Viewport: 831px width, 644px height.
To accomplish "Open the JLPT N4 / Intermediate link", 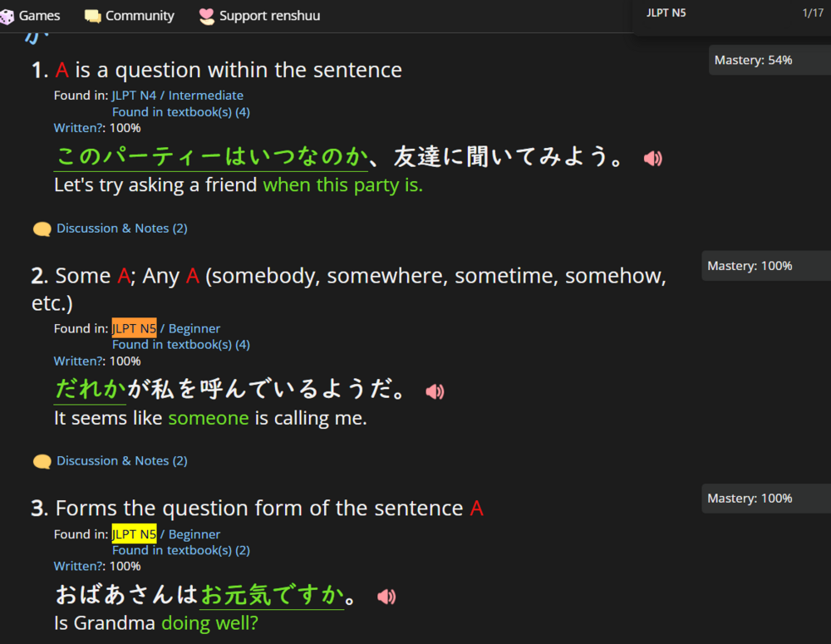I will (177, 95).
